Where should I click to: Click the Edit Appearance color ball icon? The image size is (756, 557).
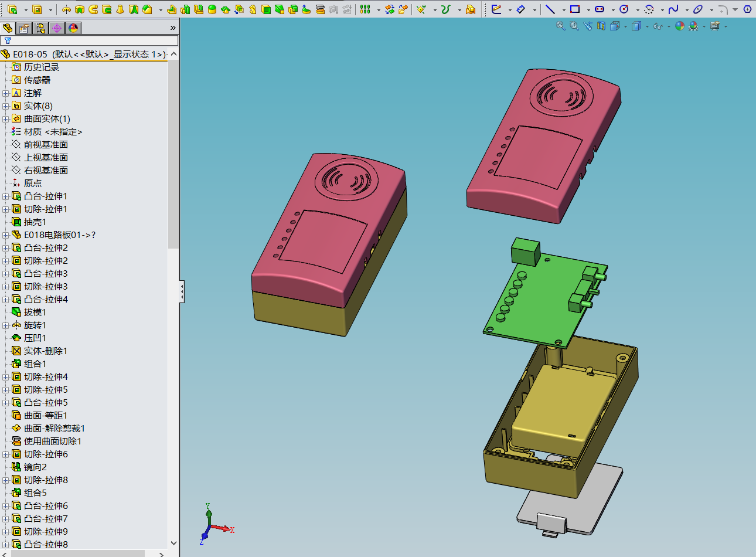tap(680, 26)
